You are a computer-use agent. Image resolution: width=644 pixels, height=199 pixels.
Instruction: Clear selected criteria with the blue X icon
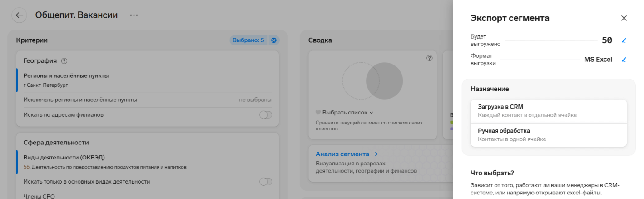tap(274, 40)
